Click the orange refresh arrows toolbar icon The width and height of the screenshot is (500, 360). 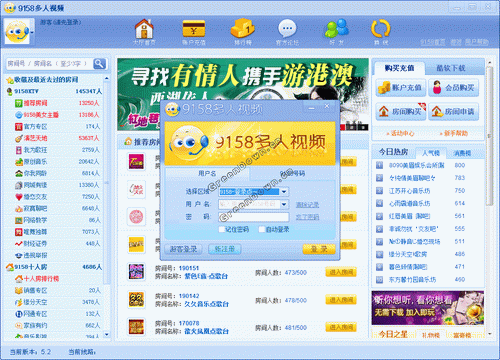click(x=380, y=29)
